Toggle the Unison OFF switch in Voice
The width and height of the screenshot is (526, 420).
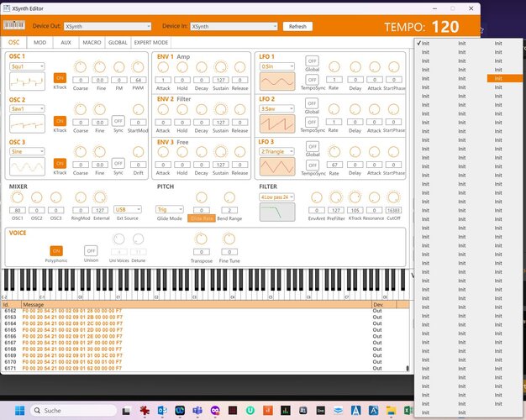tap(91, 250)
